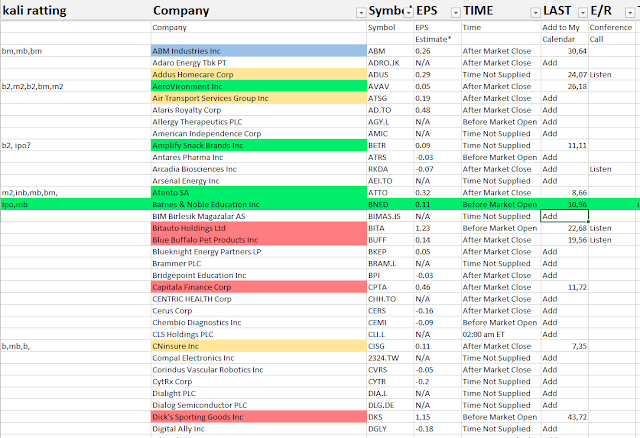Viewport: 640px width, 438px height.
Task: Open Listen link for Blue Buffalo Pet Products
Action: (x=601, y=240)
